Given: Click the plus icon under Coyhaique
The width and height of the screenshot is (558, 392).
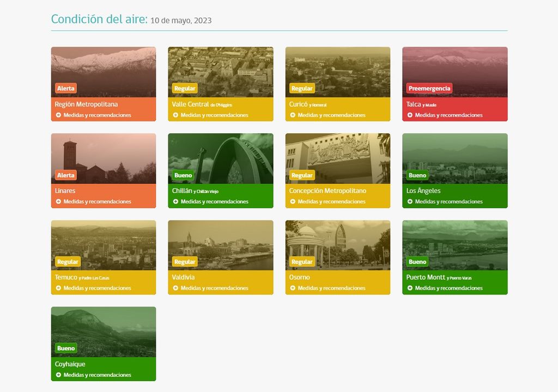Looking at the screenshot, I should [58, 375].
